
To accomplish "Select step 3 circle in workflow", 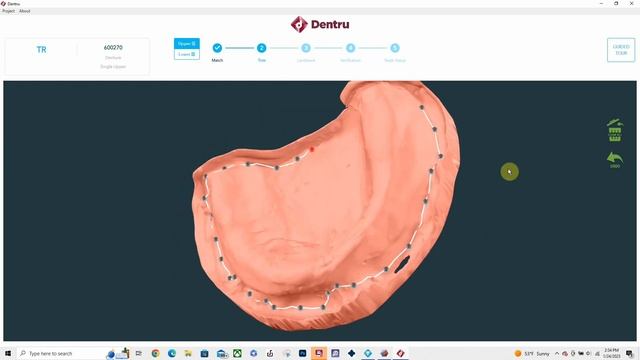I will [x=306, y=48].
